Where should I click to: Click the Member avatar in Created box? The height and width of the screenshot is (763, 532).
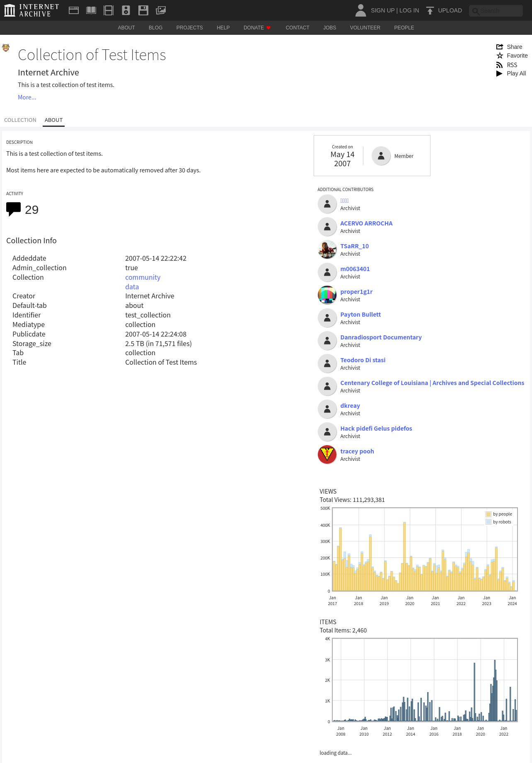pos(381,156)
